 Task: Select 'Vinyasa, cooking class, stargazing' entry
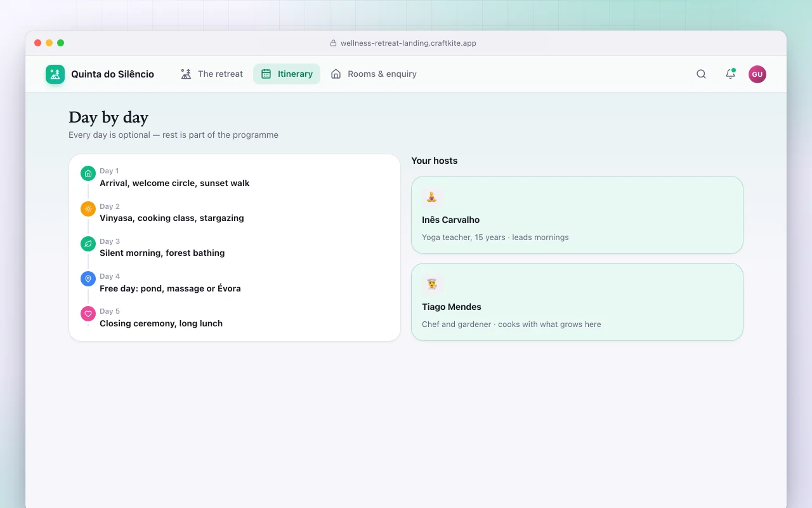pyautogui.click(x=172, y=218)
